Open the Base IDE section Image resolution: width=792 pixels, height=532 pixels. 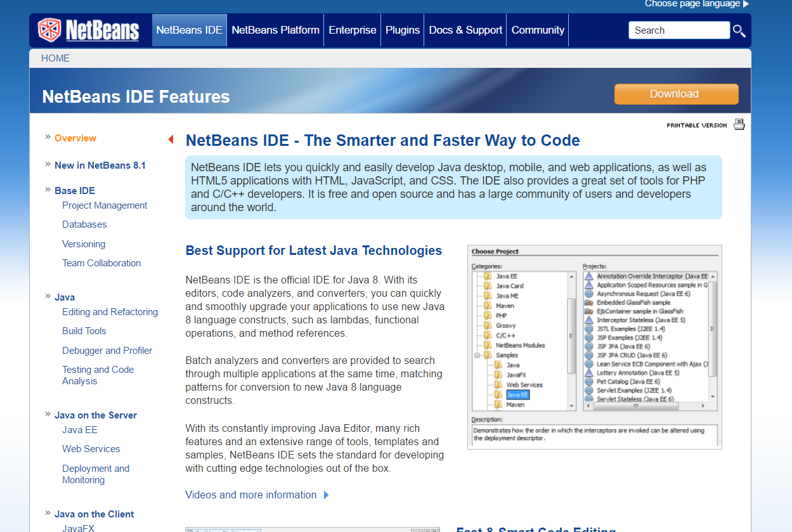click(x=75, y=191)
